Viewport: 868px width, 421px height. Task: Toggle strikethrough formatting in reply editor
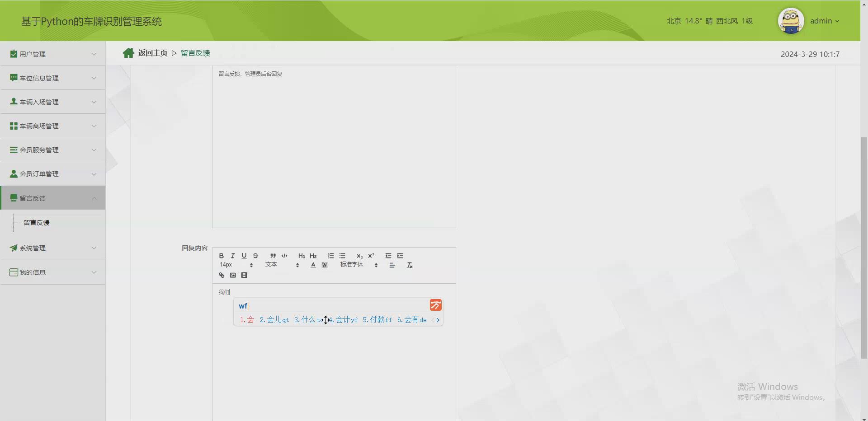click(x=255, y=256)
